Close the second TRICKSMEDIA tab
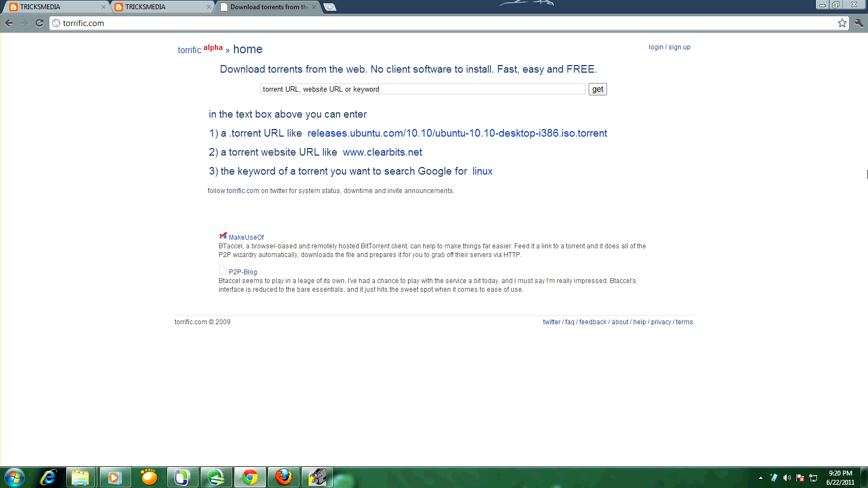868x488 pixels. (x=209, y=7)
